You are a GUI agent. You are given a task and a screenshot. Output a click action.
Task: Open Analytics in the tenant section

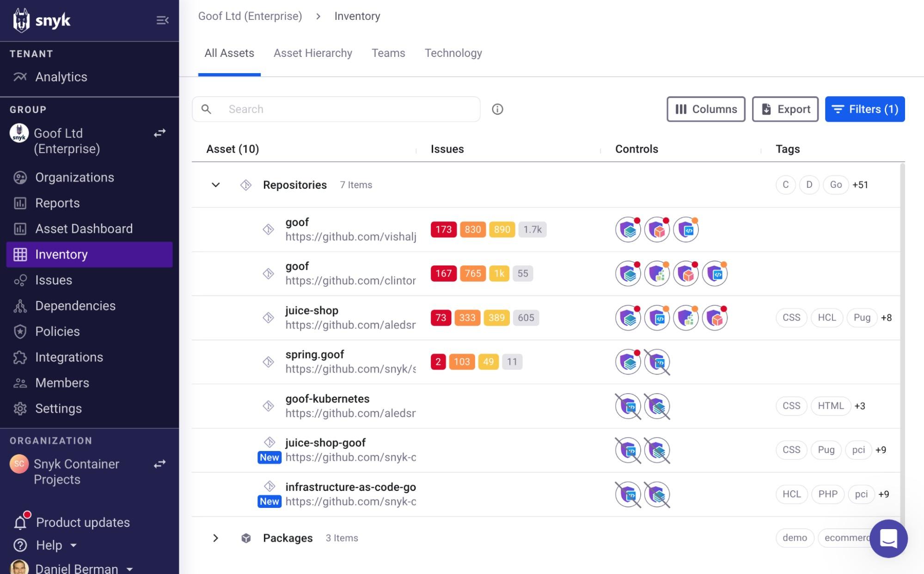pos(61,77)
